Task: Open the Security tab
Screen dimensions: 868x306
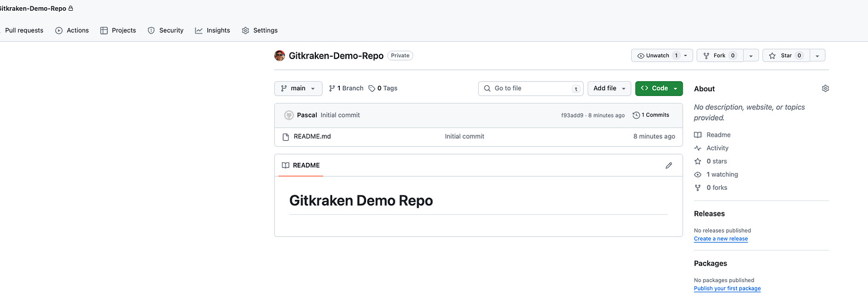Action: pos(166,30)
